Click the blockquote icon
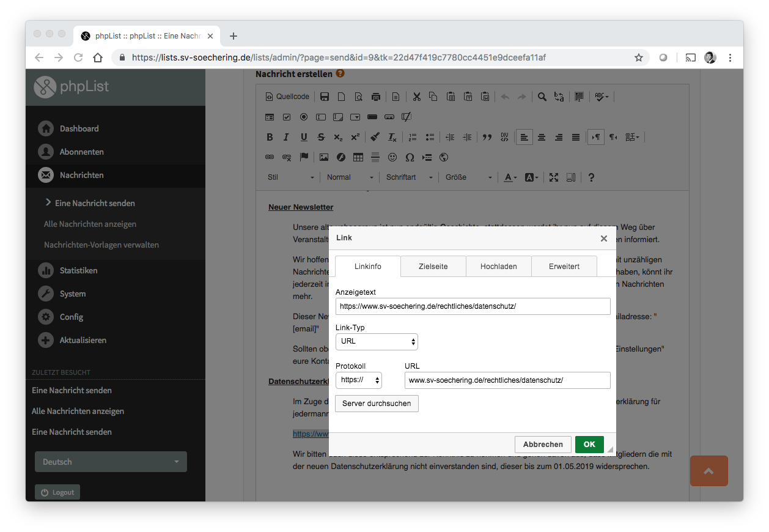 (x=487, y=138)
